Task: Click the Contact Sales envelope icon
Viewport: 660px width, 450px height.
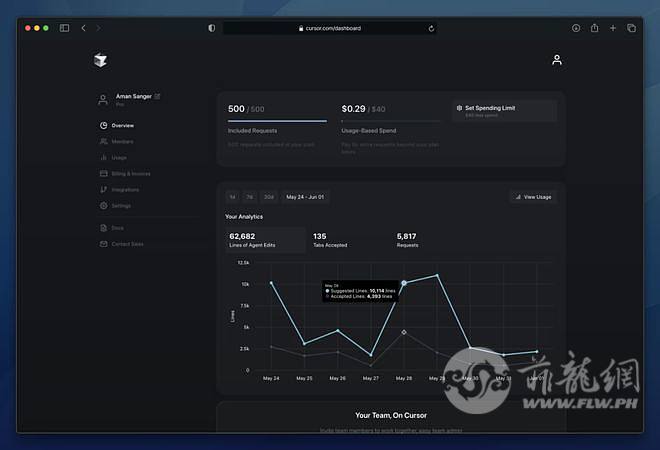Action: (x=104, y=244)
